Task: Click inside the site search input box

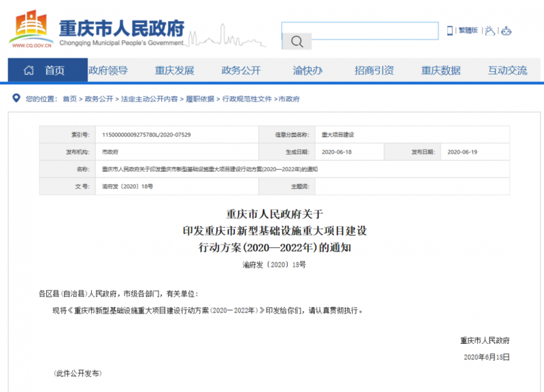Action: click(360, 31)
